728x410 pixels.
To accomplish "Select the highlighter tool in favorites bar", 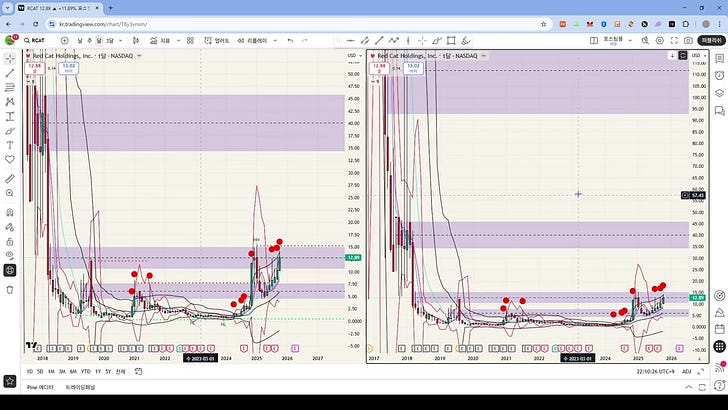I will coord(466,40).
